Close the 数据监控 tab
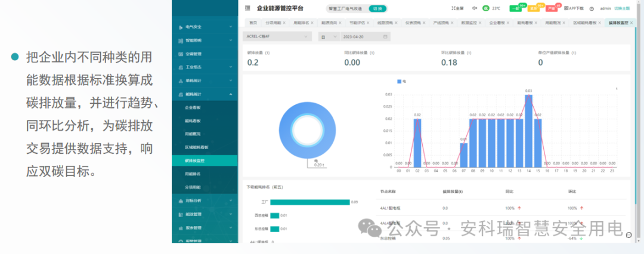The image size is (644, 254). coord(480,23)
